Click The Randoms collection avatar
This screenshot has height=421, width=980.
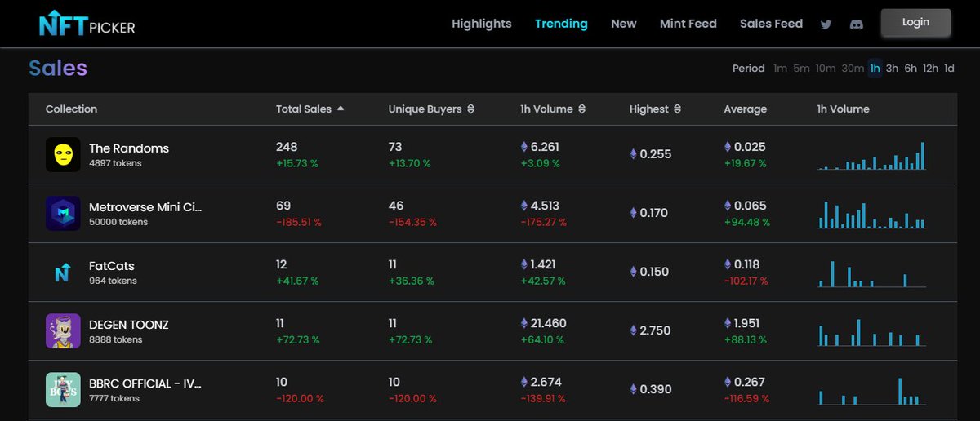63,154
